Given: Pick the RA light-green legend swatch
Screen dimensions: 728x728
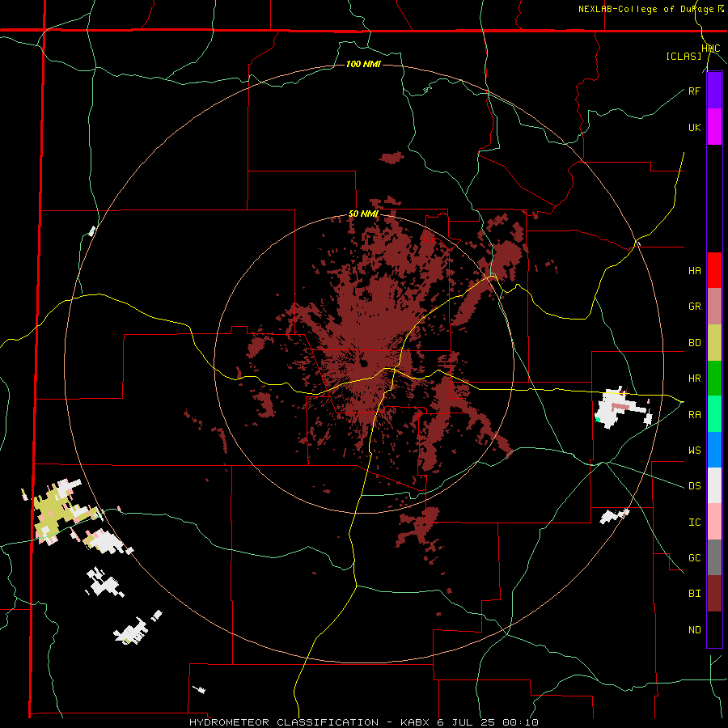Looking at the screenshot, I should pyautogui.click(x=714, y=414).
